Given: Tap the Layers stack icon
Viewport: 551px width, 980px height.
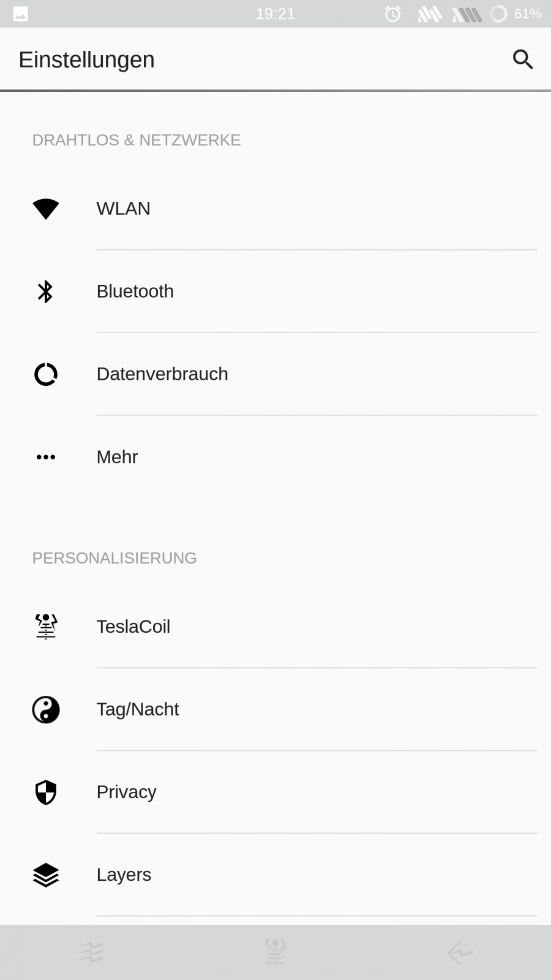Looking at the screenshot, I should click(x=46, y=875).
